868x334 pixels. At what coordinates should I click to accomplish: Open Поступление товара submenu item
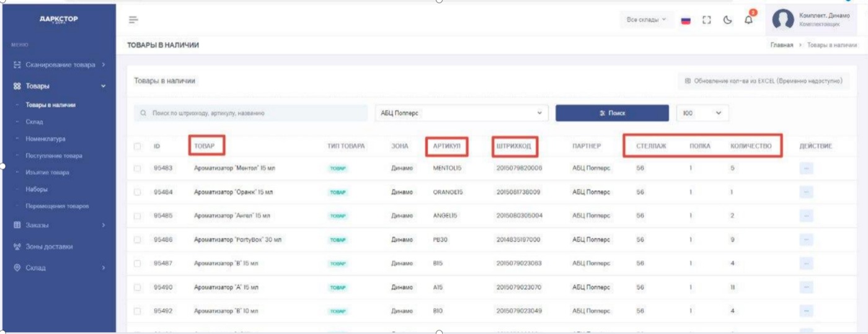coord(54,156)
